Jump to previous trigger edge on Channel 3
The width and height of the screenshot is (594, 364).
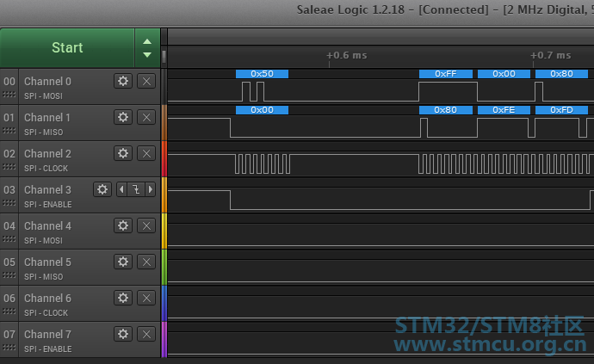(x=121, y=189)
